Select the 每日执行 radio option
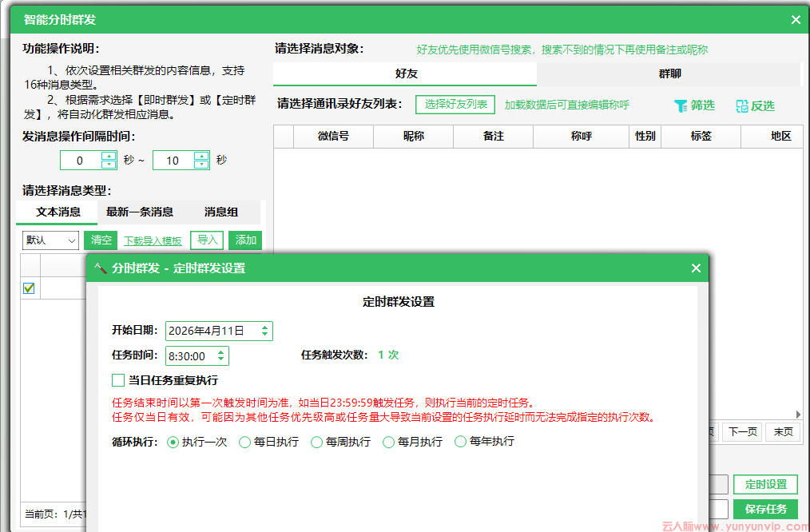The image size is (810, 532). tap(245, 442)
